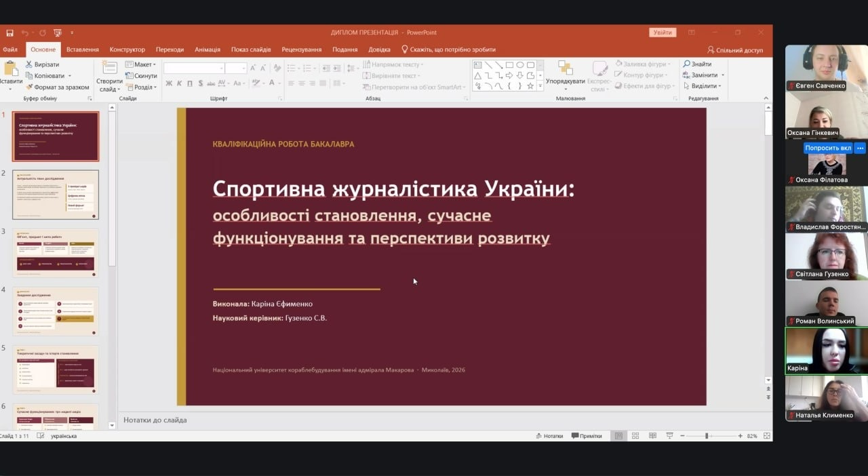Image resolution: width=868 pixels, height=476 pixels.
Task: Click Скажіть, що потрібно зробити box
Action: pyautogui.click(x=448, y=49)
